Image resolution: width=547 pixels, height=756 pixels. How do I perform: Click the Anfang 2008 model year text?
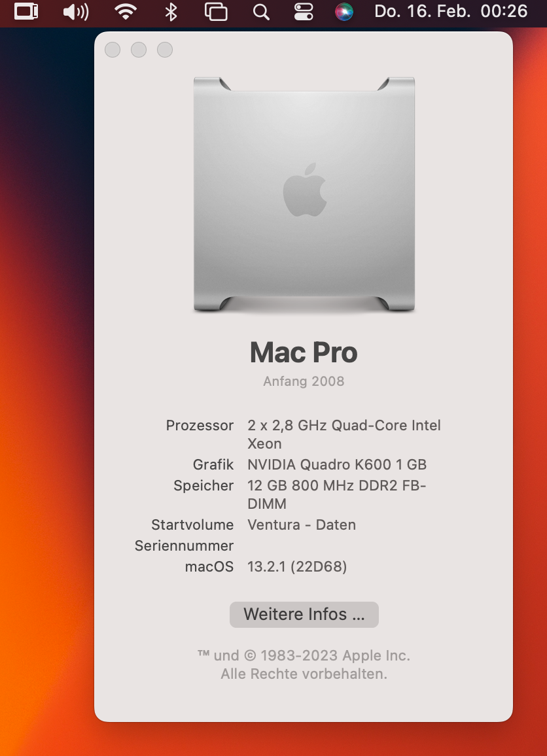304,381
